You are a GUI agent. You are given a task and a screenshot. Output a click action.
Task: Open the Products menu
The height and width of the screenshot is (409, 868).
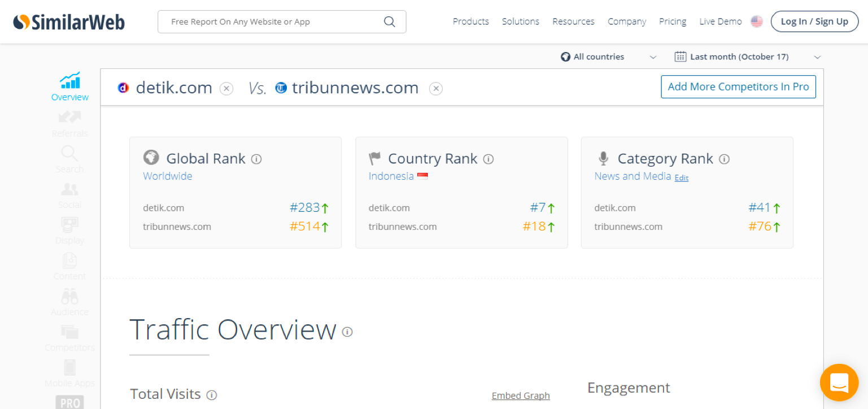pos(471,21)
